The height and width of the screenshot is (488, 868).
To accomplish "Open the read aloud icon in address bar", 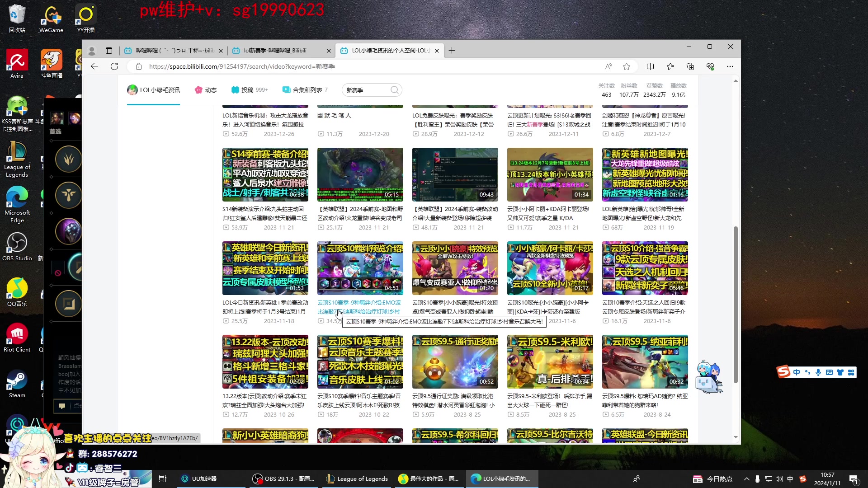I will coord(609,66).
